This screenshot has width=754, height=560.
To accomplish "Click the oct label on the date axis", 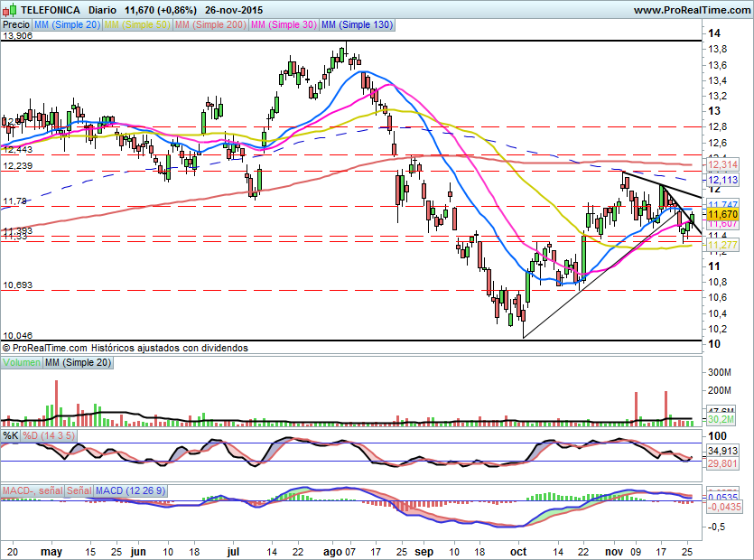I will coord(518,551).
